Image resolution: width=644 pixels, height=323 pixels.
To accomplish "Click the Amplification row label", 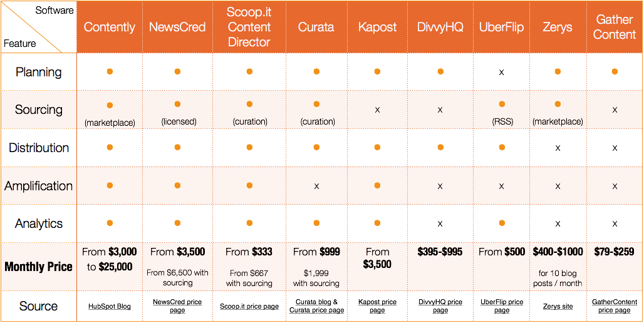I will pyautogui.click(x=39, y=186).
